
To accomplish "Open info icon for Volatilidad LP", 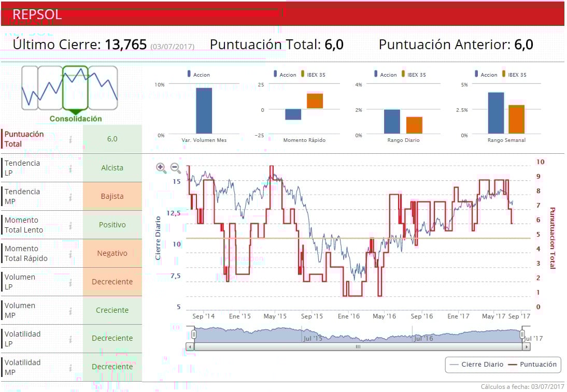I will (x=70, y=339).
